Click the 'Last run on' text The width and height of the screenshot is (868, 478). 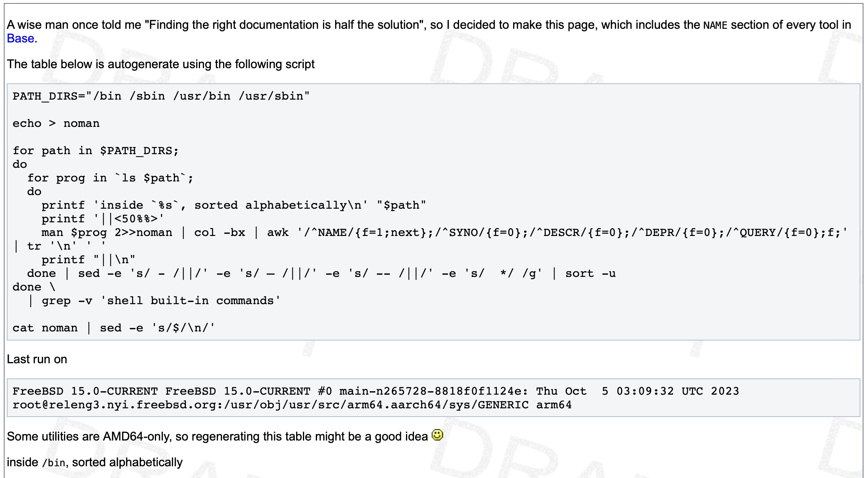(37, 359)
